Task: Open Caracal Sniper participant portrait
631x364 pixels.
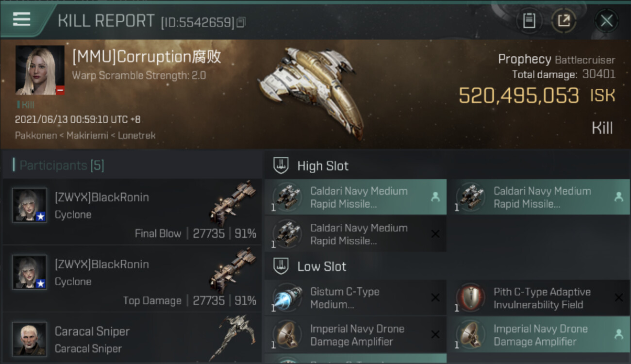Action: (x=30, y=338)
